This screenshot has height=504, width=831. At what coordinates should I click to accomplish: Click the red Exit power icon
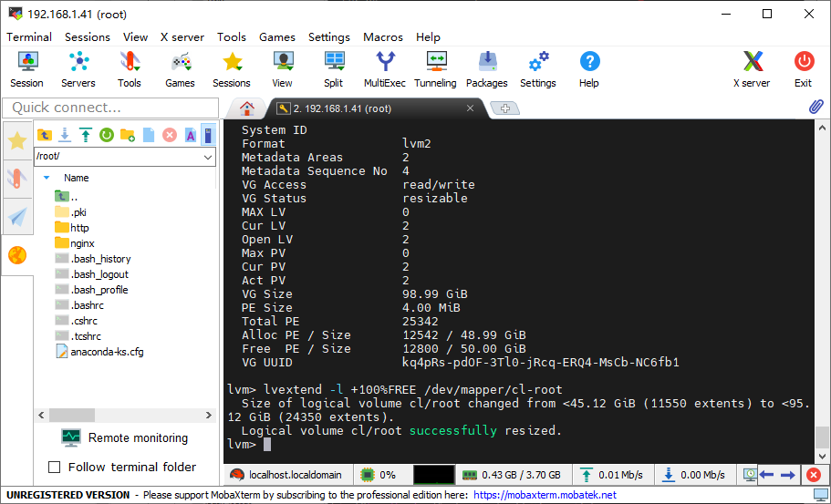click(x=804, y=69)
